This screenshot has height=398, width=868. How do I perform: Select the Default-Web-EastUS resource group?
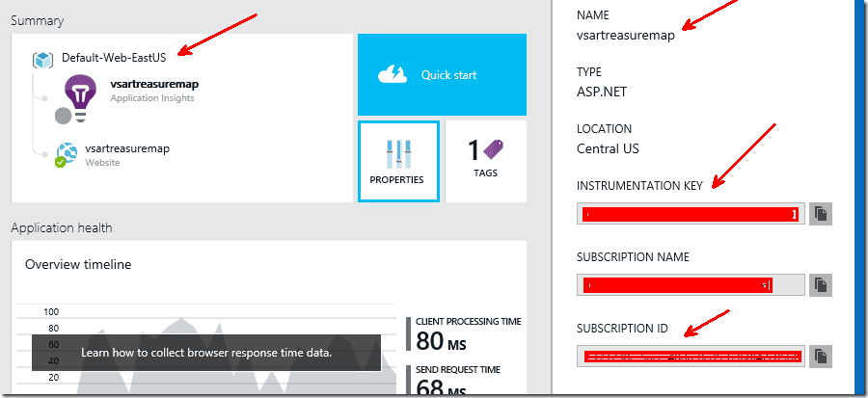point(114,58)
